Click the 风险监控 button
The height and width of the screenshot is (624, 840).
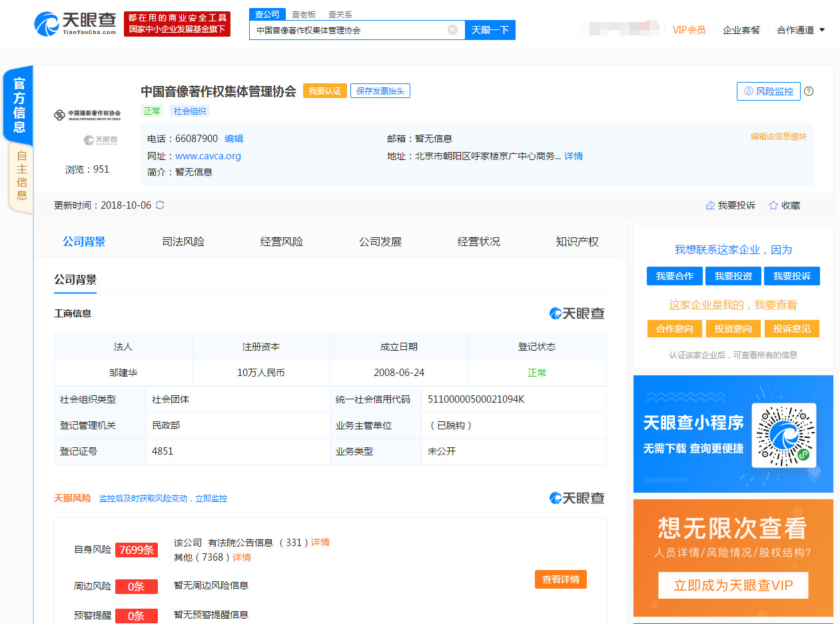(x=769, y=91)
